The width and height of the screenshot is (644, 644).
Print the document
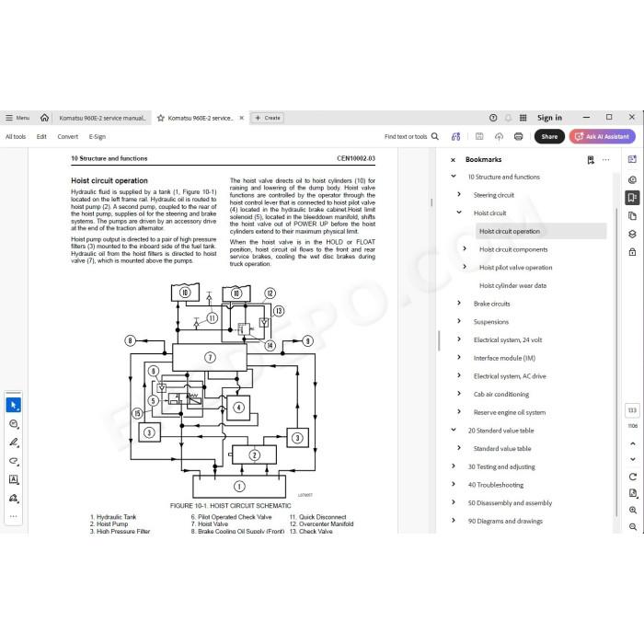coord(518,136)
